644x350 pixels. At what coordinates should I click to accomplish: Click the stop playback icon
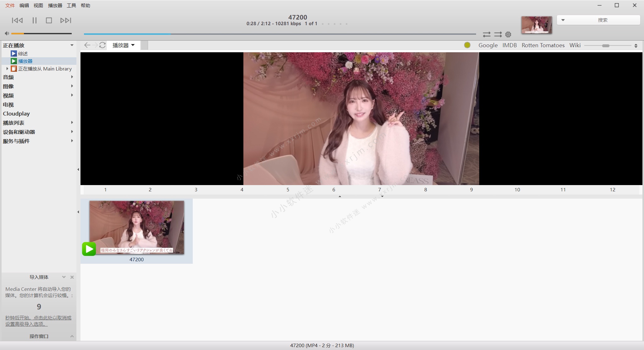click(49, 20)
